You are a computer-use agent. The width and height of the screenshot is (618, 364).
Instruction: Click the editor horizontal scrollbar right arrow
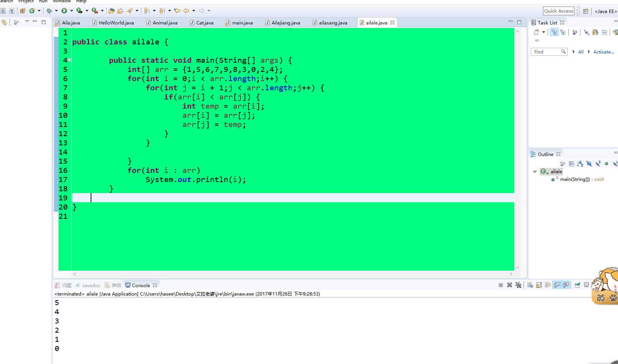(511, 274)
